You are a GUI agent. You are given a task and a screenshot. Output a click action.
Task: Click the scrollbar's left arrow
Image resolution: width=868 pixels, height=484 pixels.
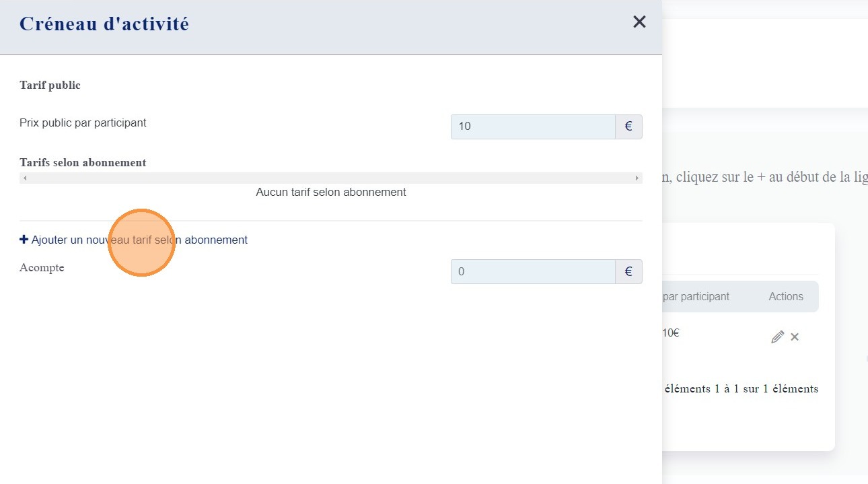[25, 178]
